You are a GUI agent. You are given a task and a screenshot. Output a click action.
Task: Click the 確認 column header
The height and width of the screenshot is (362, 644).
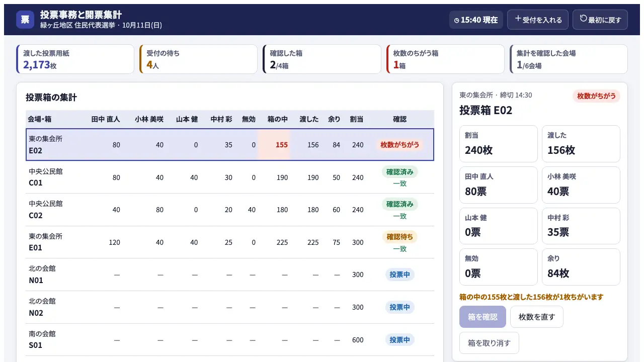tap(399, 119)
